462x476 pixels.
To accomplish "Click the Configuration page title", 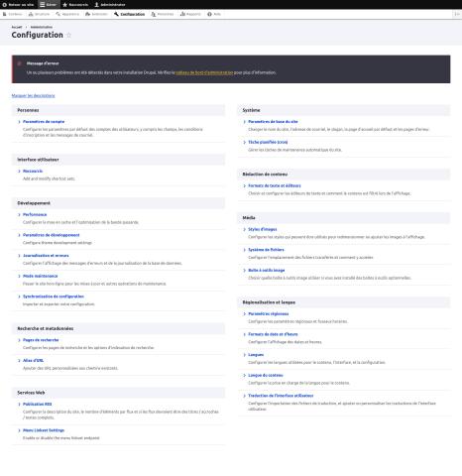I will pos(38,35).
